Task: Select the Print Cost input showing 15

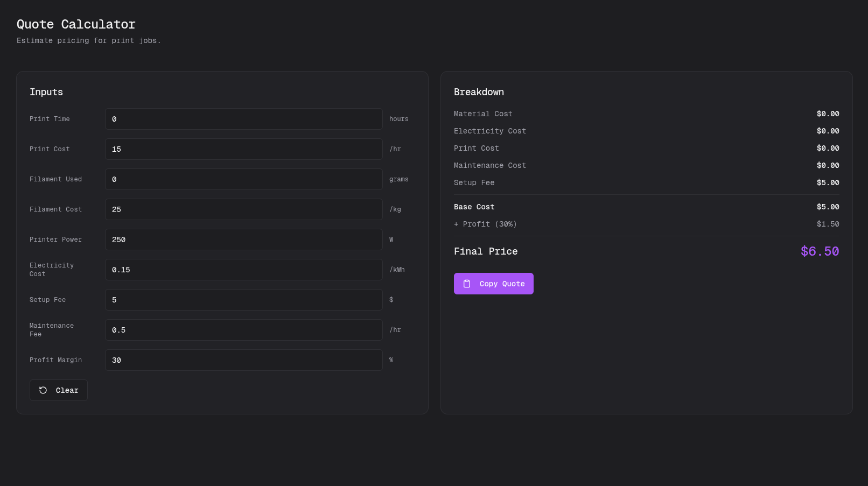Action: [x=243, y=149]
